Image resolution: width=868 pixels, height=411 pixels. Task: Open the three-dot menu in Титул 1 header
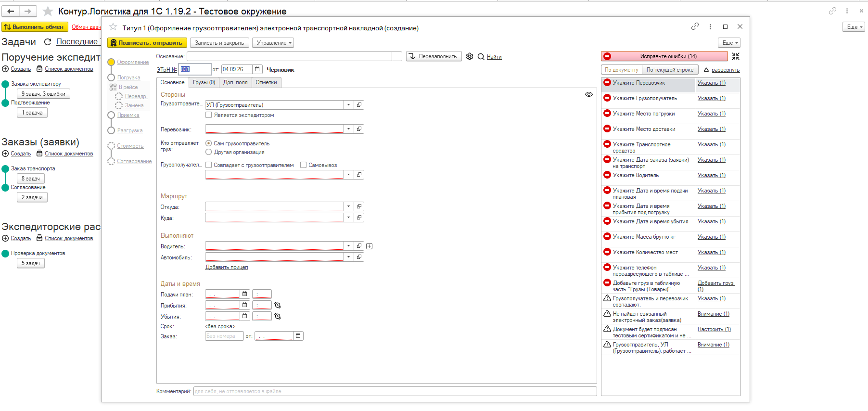click(x=710, y=26)
